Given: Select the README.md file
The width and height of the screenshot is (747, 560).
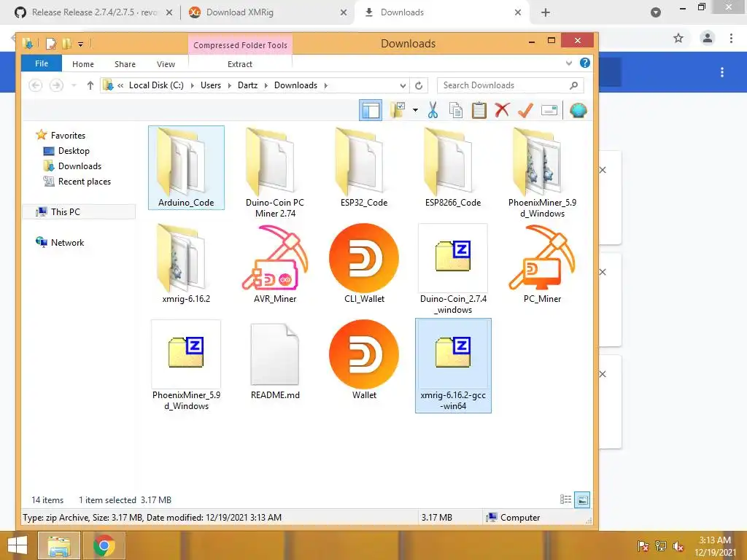Looking at the screenshot, I should (275, 360).
